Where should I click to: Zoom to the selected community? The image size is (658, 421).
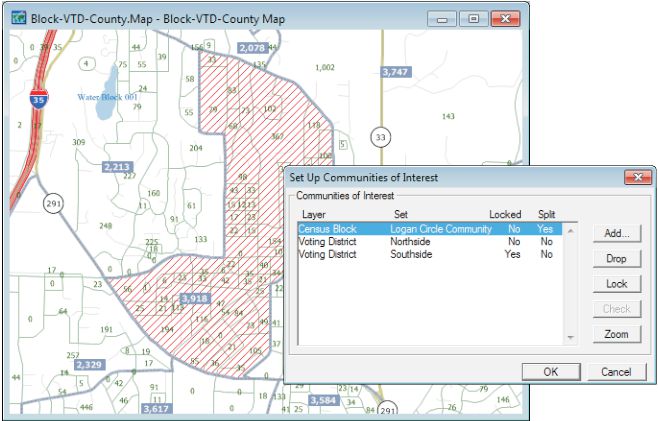[616, 334]
